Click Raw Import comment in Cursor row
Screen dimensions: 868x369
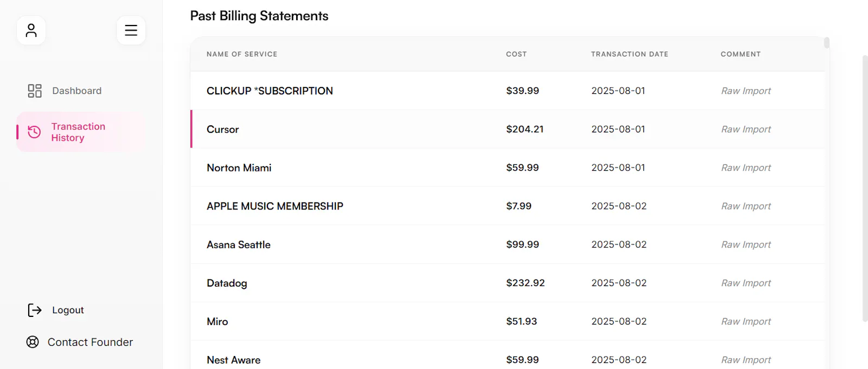[746, 129]
